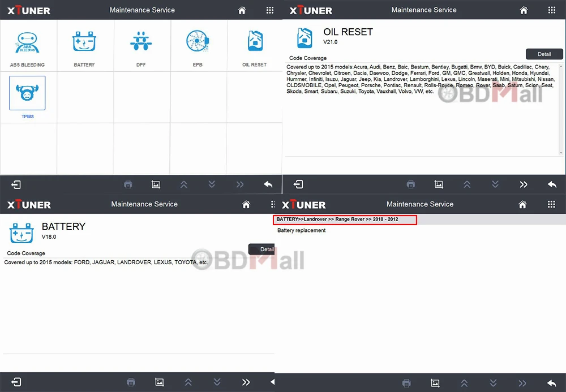The width and height of the screenshot is (566, 392).
Task: Exit from the service grid screen toolbar
Action: (16, 184)
